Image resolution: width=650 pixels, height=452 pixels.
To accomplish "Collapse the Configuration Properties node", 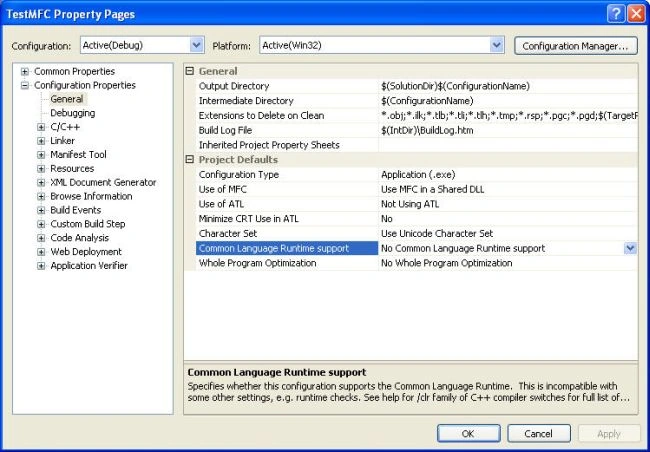I will (x=25, y=85).
